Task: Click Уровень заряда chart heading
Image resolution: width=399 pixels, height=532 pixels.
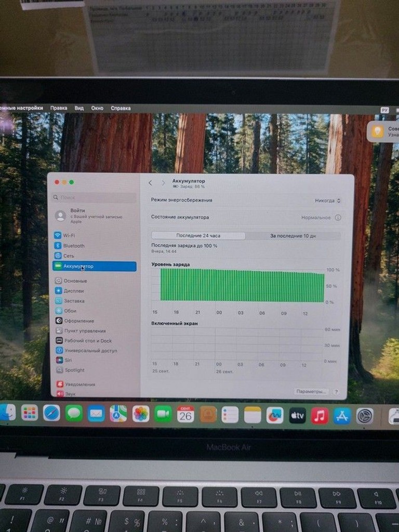Action: [x=170, y=264]
